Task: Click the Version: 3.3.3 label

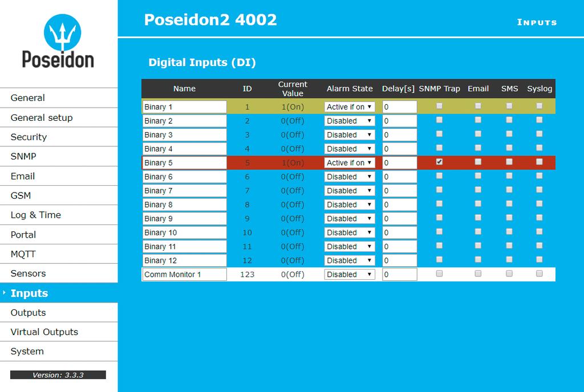Action: tap(58, 375)
